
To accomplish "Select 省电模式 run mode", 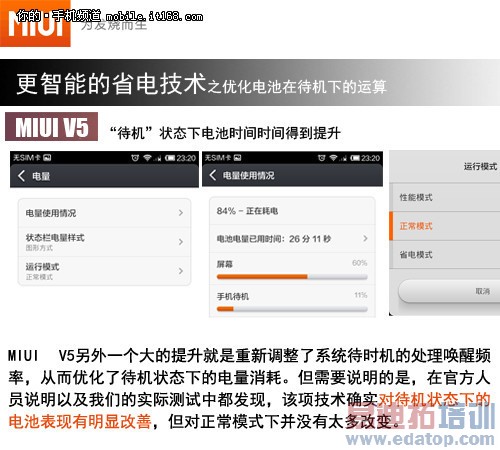I will (445, 255).
